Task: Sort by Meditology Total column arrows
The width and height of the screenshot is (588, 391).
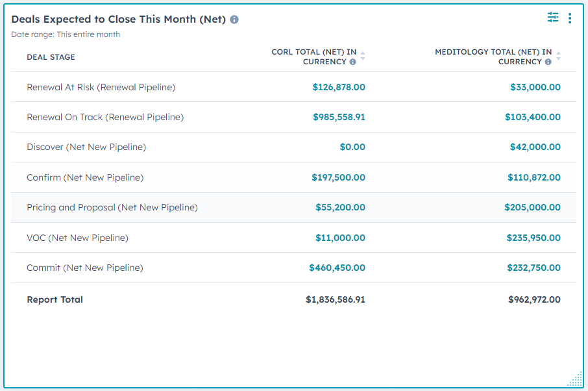Action: click(x=558, y=57)
